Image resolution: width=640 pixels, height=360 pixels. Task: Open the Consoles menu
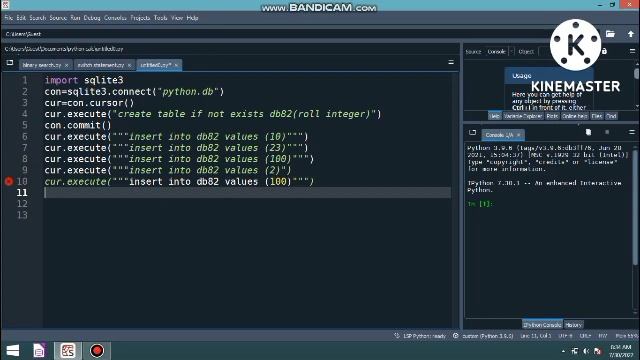[x=115, y=18]
